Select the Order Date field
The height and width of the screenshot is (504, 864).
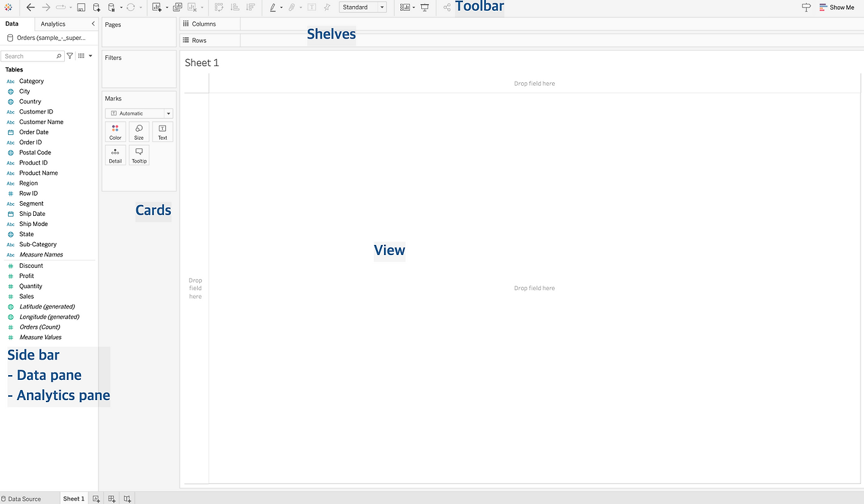click(x=34, y=132)
